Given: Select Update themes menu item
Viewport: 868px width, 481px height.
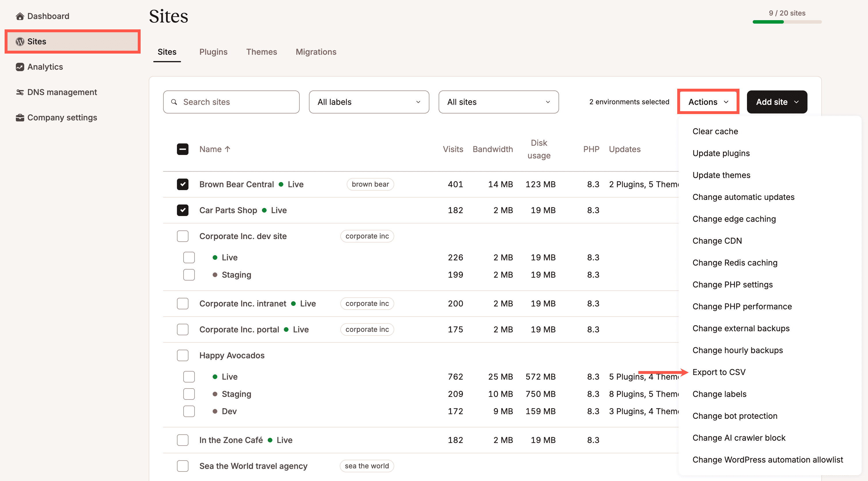Looking at the screenshot, I should pyautogui.click(x=721, y=175).
